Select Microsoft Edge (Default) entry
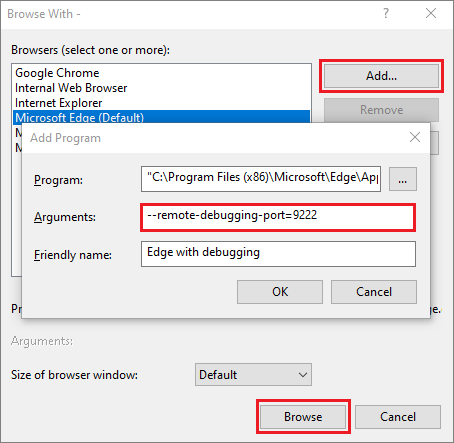Viewport: 454px width, 443px height. coord(161,117)
